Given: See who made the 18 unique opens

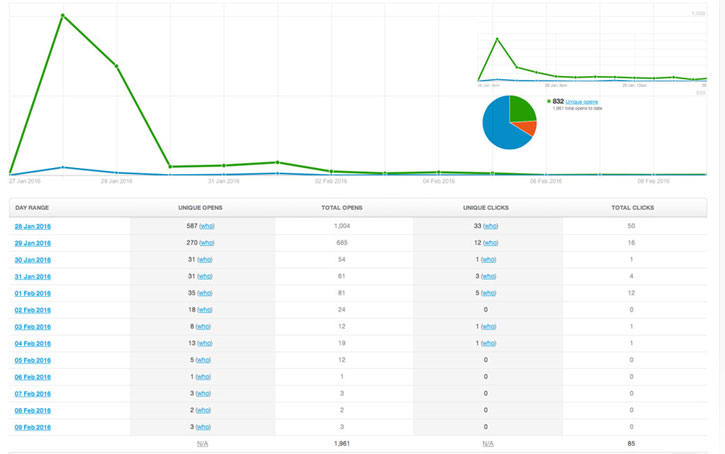Looking at the screenshot, I should click(205, 309).
